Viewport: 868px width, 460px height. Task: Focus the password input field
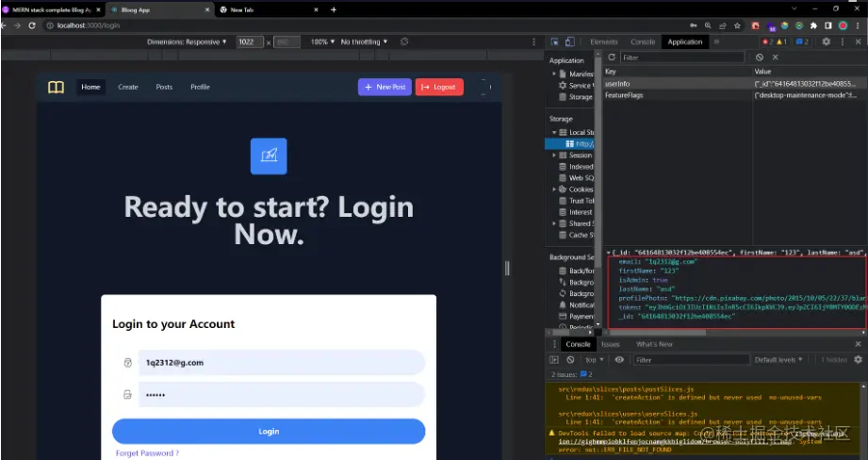pos(281,395)
